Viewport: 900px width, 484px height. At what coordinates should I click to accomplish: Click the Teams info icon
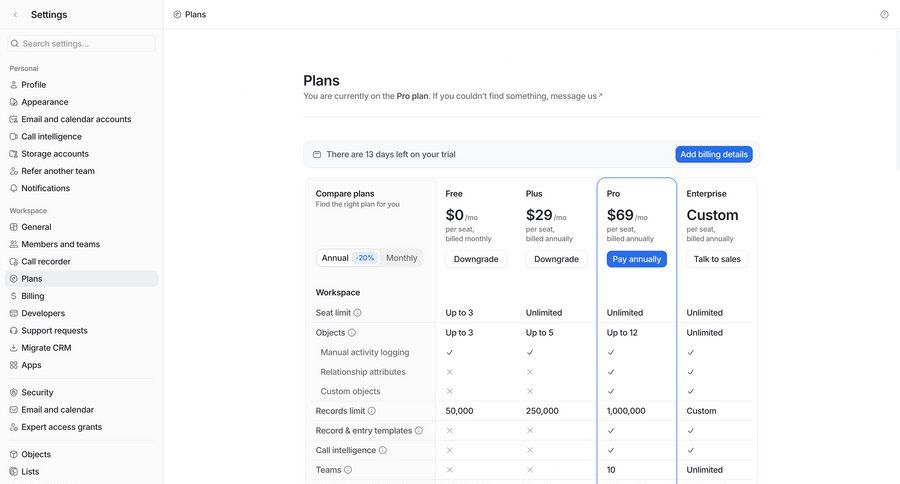tap(348, 470)
